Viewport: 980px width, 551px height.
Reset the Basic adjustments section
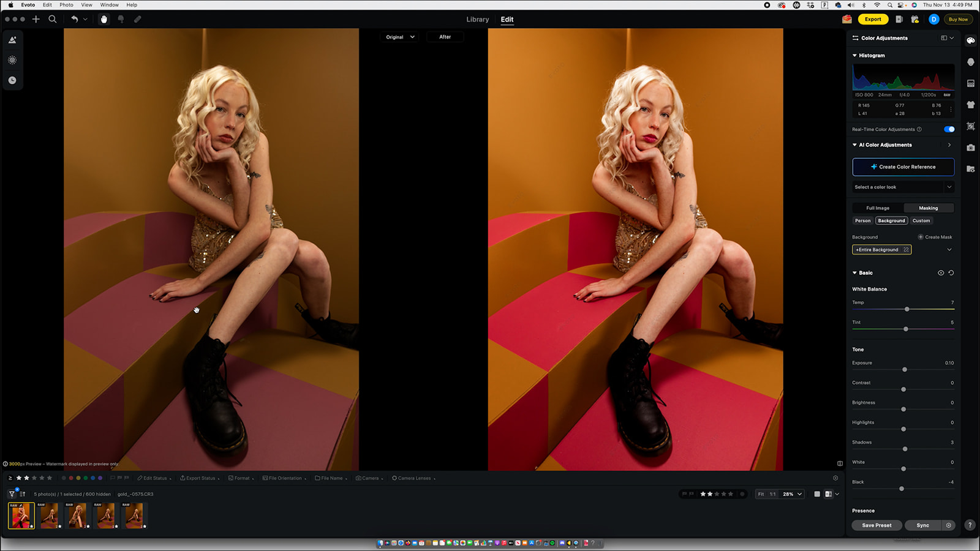[951, 273]
